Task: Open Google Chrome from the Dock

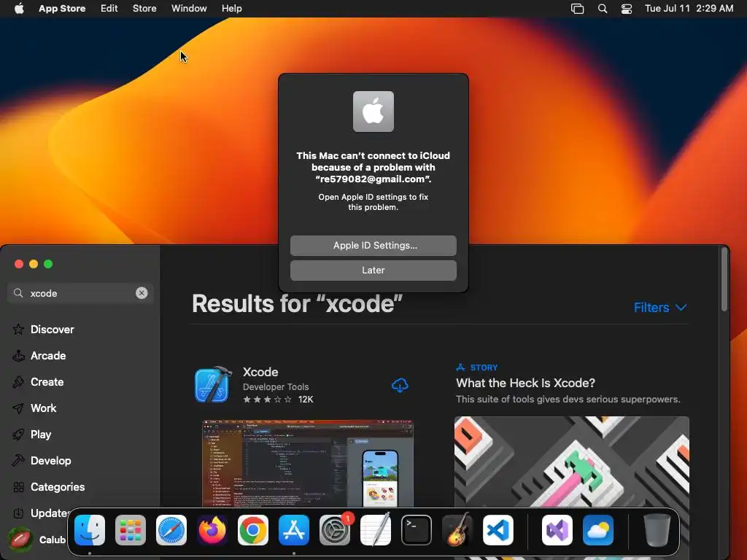Action: coord(253,530)
